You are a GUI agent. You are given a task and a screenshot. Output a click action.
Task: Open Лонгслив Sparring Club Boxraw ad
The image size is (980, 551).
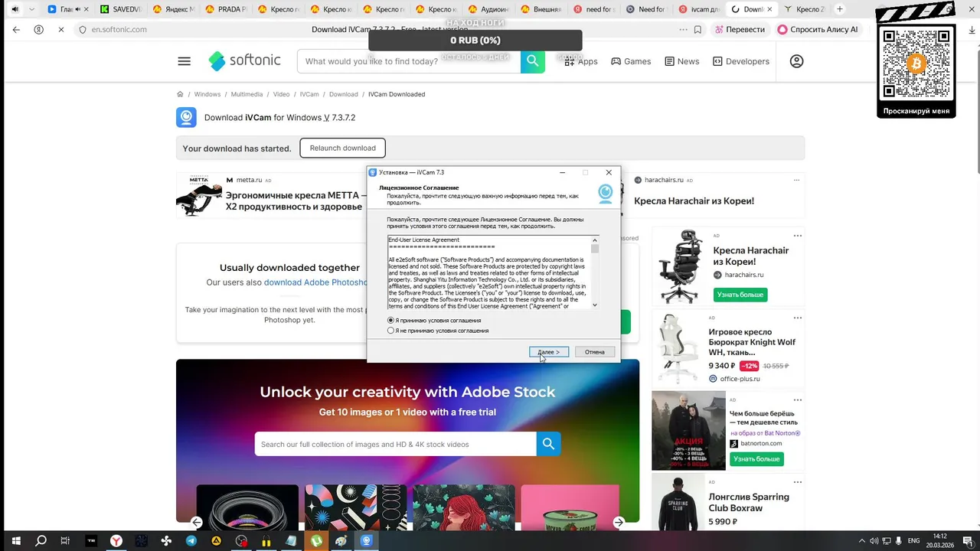pyautogui.click(x=749, y=502)
